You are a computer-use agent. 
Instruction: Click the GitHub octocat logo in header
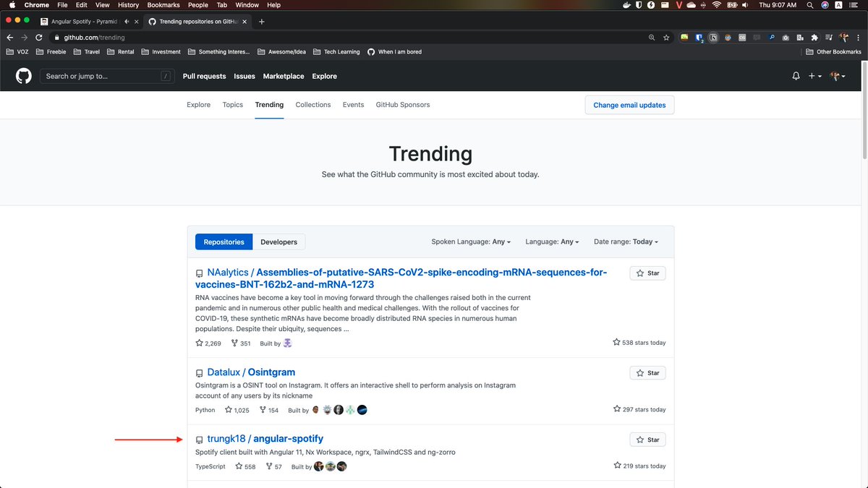coord(24,76)
